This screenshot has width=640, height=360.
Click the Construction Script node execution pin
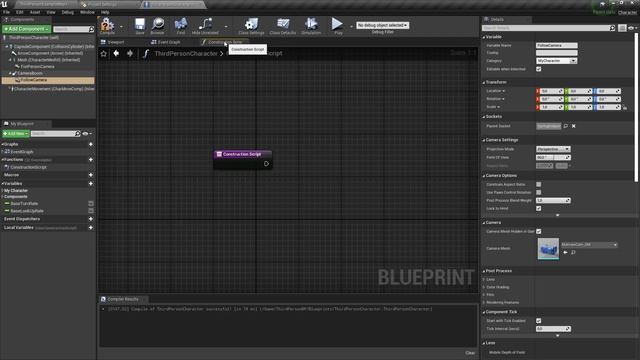click(x=266, y=164)
